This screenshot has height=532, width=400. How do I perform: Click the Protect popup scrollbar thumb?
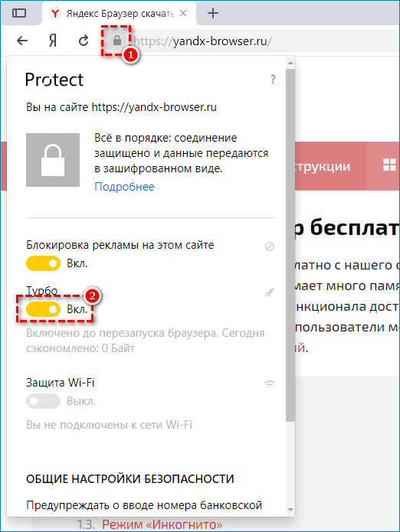pos(290,245)
